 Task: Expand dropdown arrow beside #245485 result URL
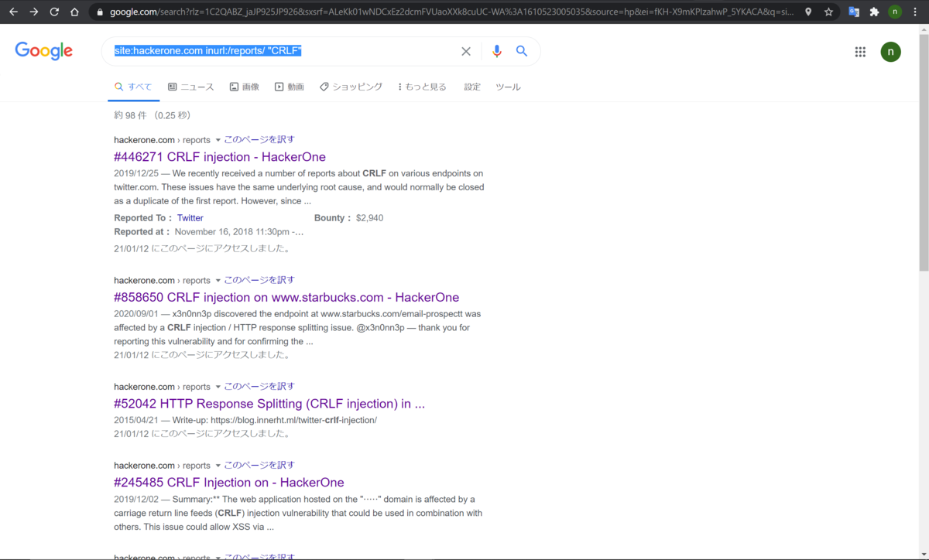pos(218,466)
